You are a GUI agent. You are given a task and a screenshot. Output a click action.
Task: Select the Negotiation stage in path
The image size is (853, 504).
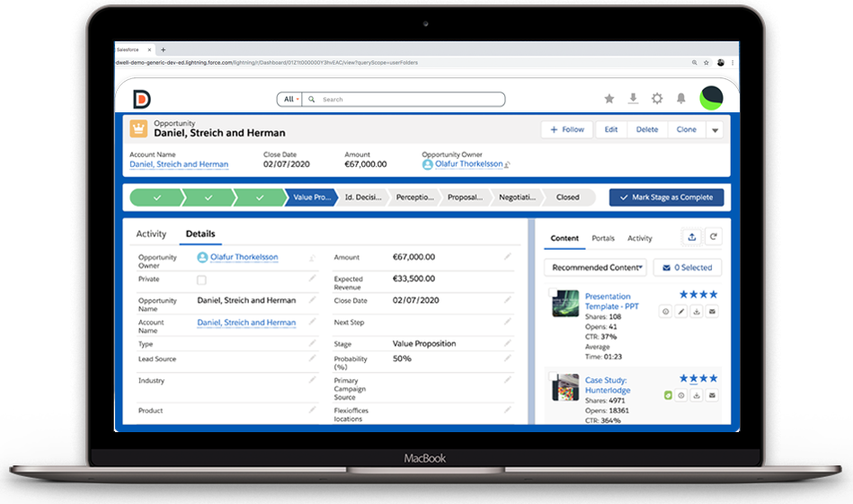click(x=518, y=198)
